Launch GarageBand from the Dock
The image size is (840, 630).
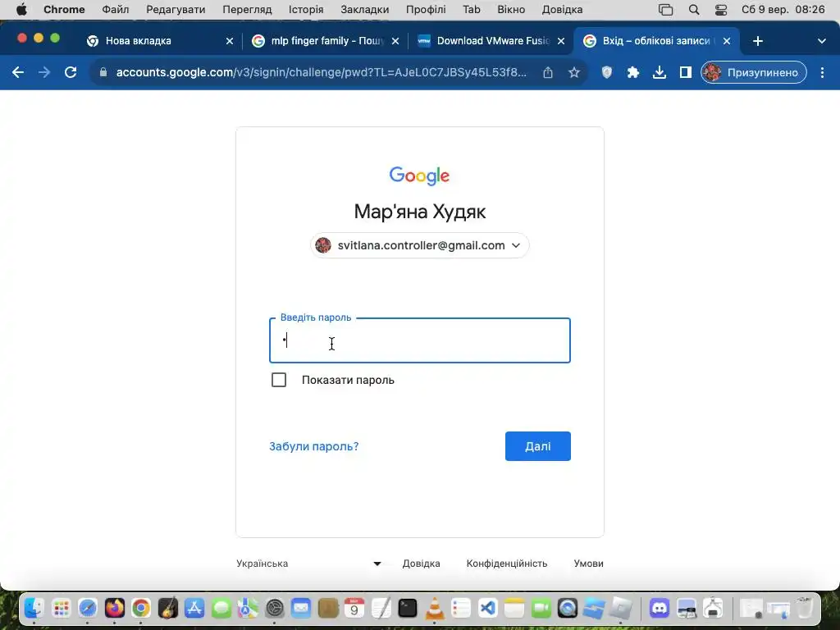pos(167,608)
